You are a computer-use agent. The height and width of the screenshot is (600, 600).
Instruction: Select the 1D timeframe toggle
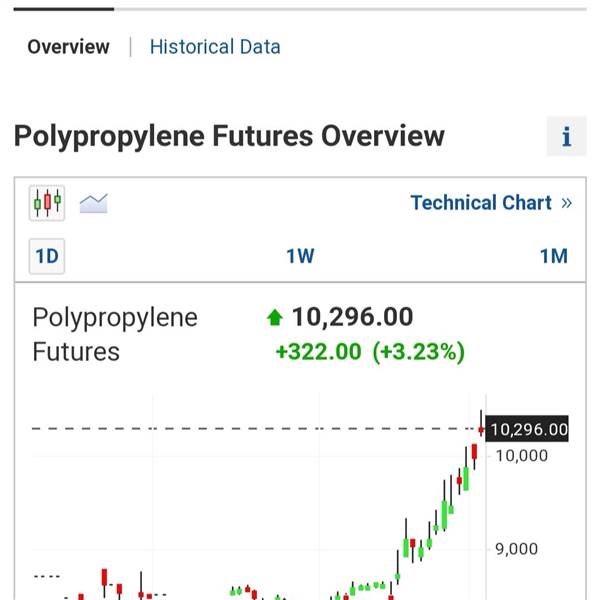pos(47,256)
